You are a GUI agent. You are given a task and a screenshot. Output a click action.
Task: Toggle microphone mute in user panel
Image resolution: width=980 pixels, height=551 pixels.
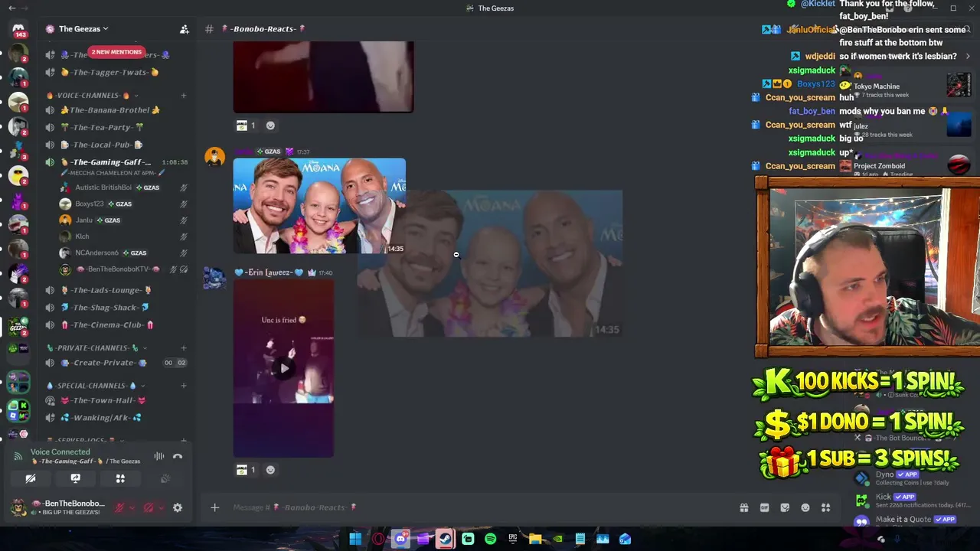(119, 507)
